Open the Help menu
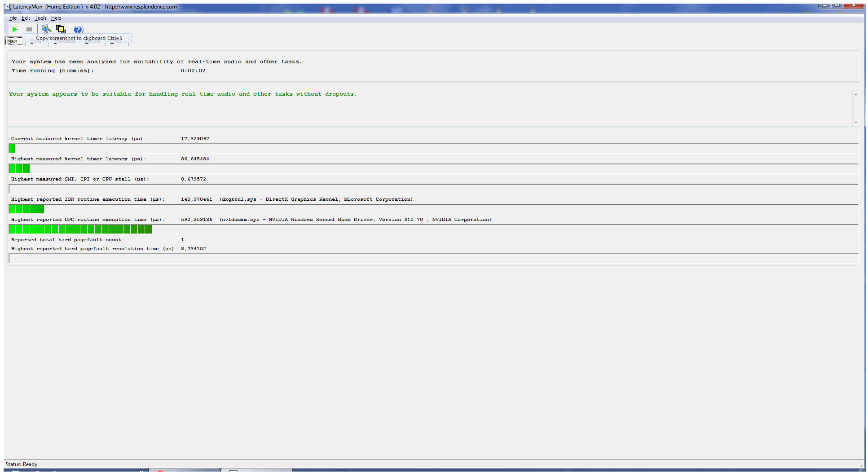The height and width of the screenshot is (472, 868). click(x=56, y=18)
